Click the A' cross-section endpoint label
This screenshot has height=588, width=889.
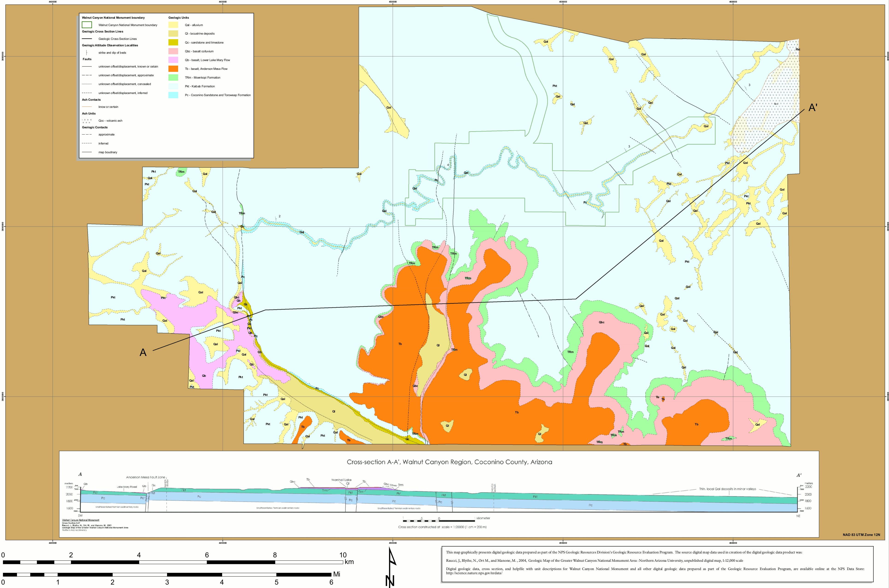pos(812,108)
